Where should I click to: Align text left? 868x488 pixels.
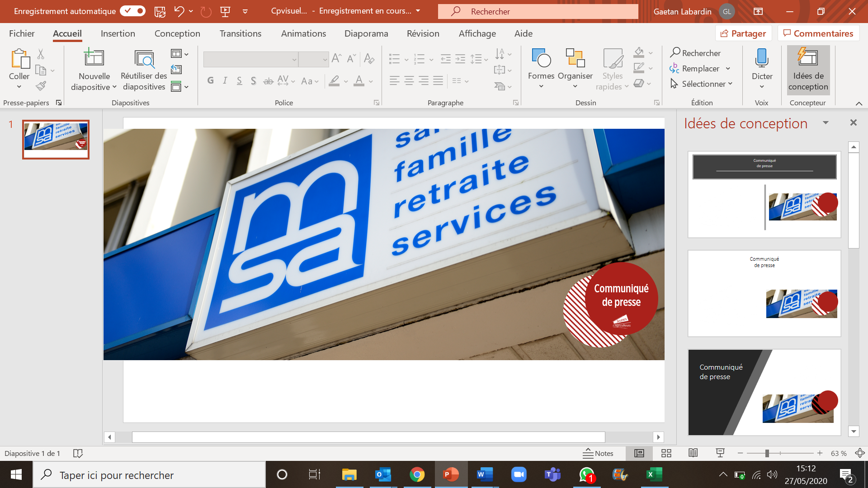tap(394, 81)
